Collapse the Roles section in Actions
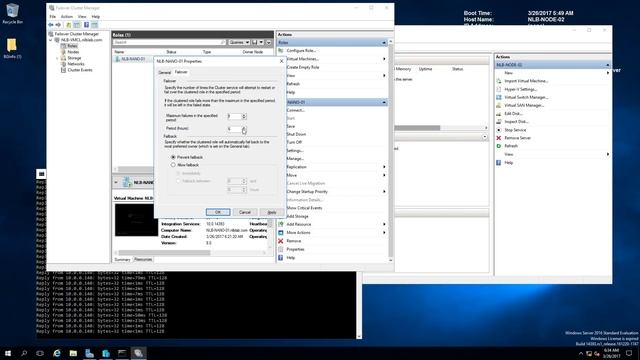 coord(384,42)
